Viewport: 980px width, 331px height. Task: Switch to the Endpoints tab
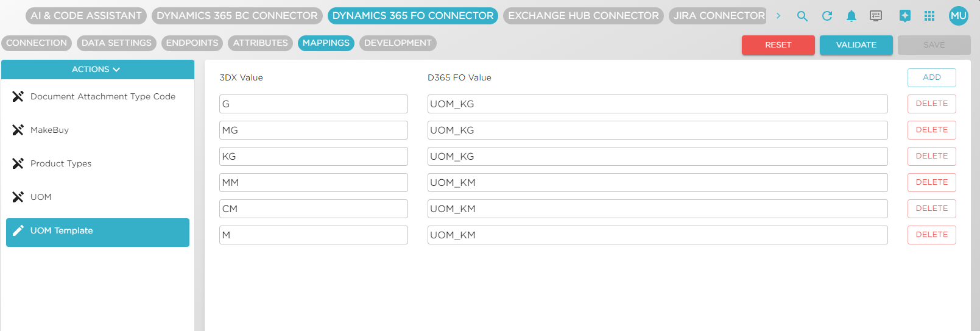tap(192, 43)
